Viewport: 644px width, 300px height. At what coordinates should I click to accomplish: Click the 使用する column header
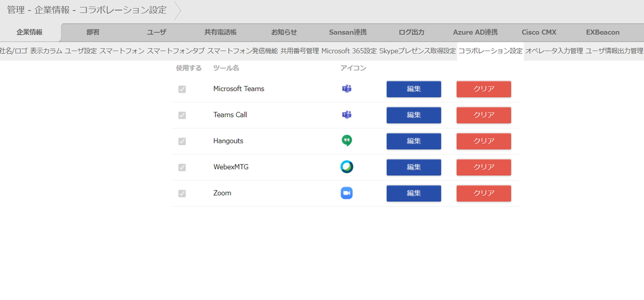coord(188,69)
